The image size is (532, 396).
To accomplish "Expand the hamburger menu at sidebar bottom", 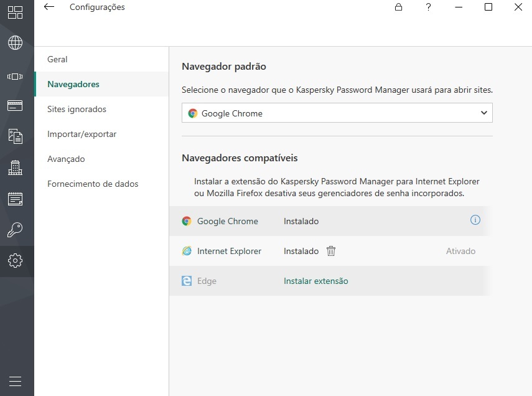I will [x=15, y=381].
